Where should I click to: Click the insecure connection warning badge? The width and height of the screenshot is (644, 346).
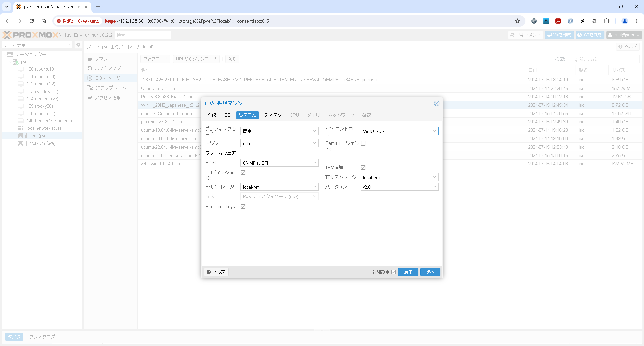(78, 21)
